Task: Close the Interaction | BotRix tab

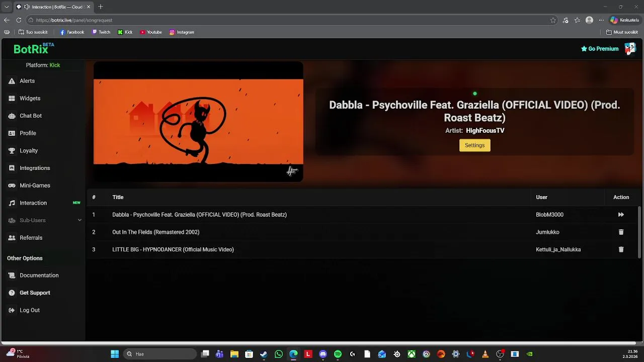Action: pos(88,7)
